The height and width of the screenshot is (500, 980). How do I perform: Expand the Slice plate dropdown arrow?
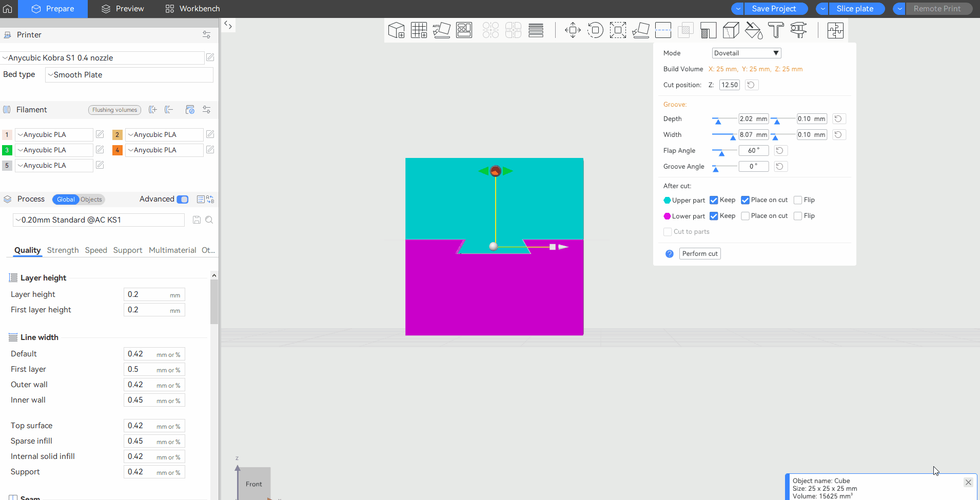pyautogui.click(x=822, y=9)
